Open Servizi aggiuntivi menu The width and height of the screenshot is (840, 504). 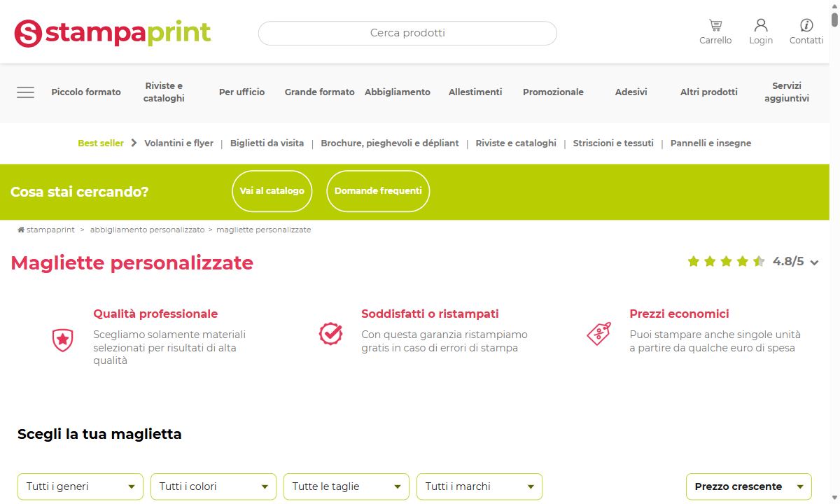point(787,92)
